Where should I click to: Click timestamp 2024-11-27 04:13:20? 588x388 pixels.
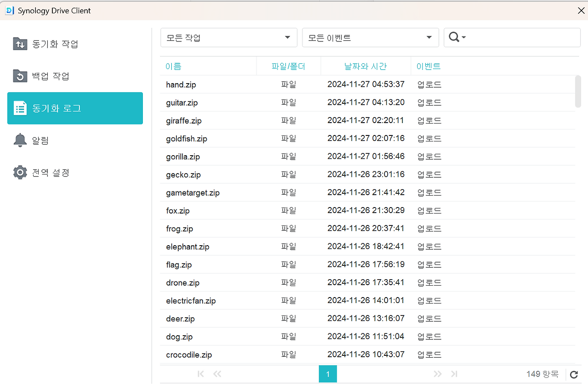pos(366,102)
